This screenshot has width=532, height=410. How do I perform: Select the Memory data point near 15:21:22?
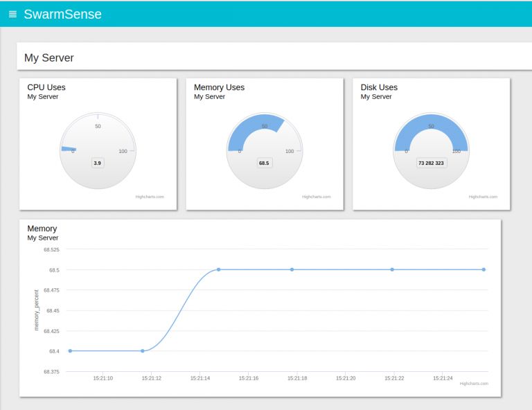tap(392, 269)
